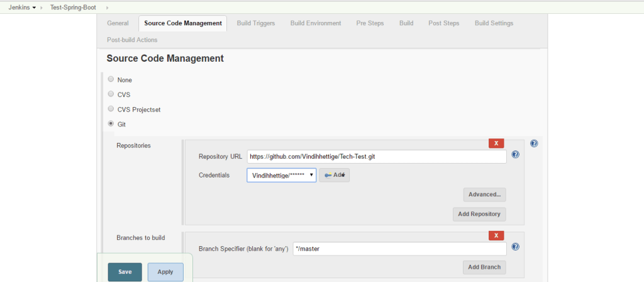Delete the repository entry with red X

coord(496,144)
